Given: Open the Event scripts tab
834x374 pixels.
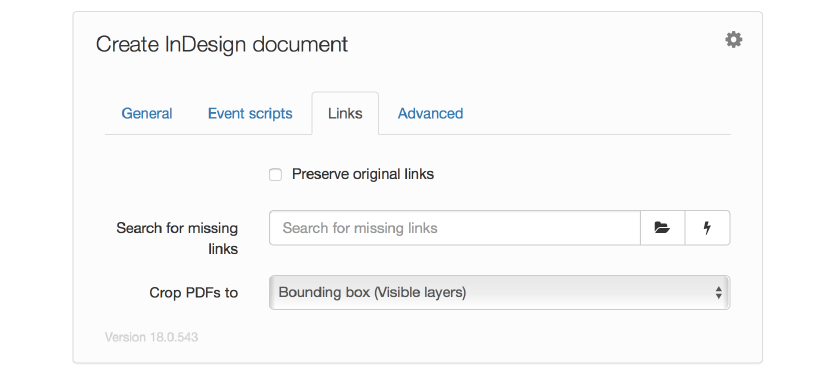Looking at the screenshot, I should click(250, 113).
